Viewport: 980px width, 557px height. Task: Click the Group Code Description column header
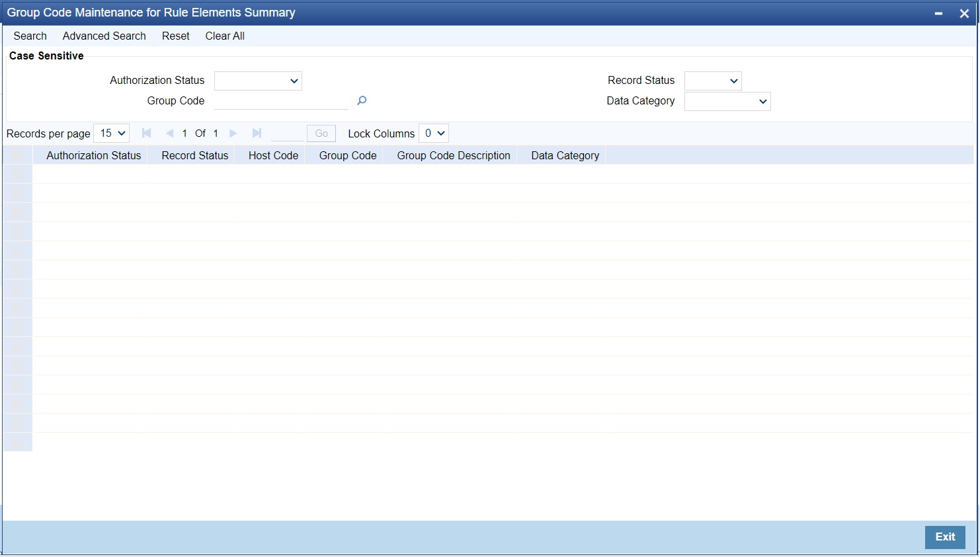[x=454, y=155]
